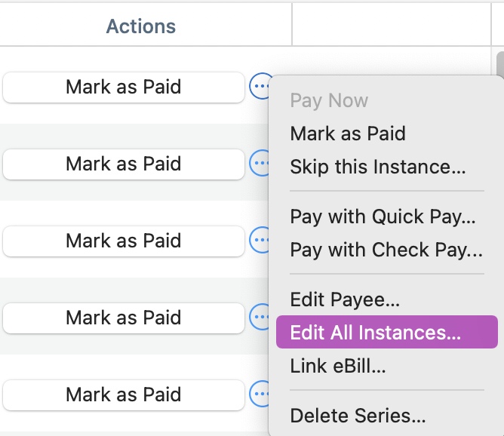The height and width of the screenshot is (436, 504).
Task: Click the Actions column header
Action: (x=141, y=26)
